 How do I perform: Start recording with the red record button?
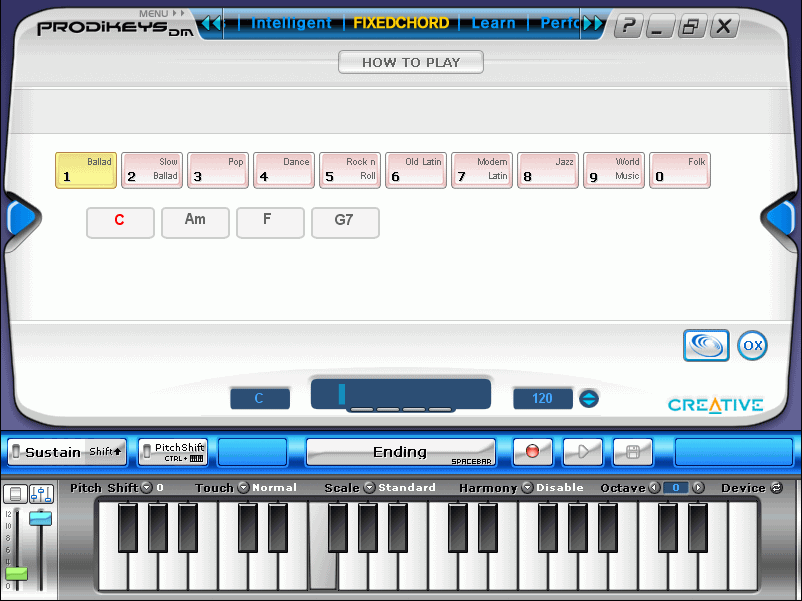[532, 452]
